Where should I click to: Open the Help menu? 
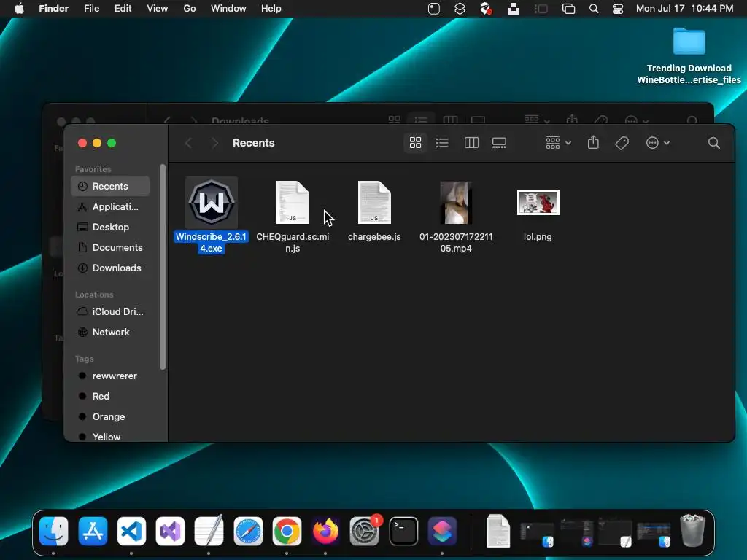point(271,9)
